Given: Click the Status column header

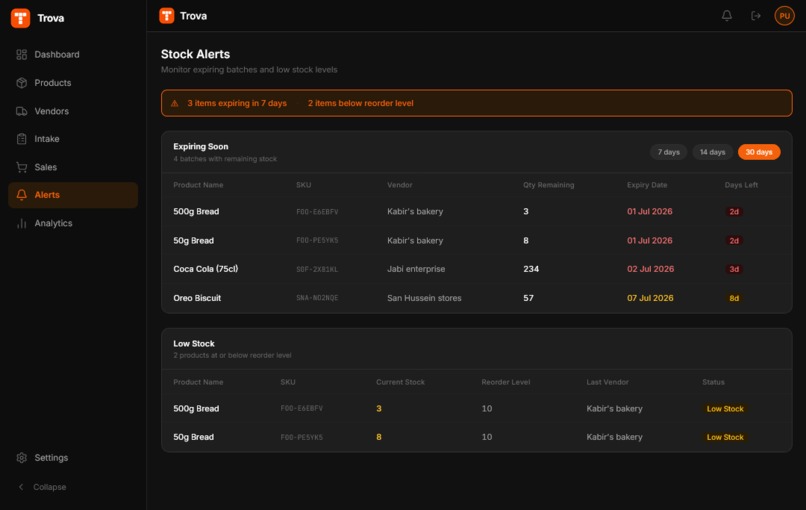Looking at the screenshot, I should (713, 382).
